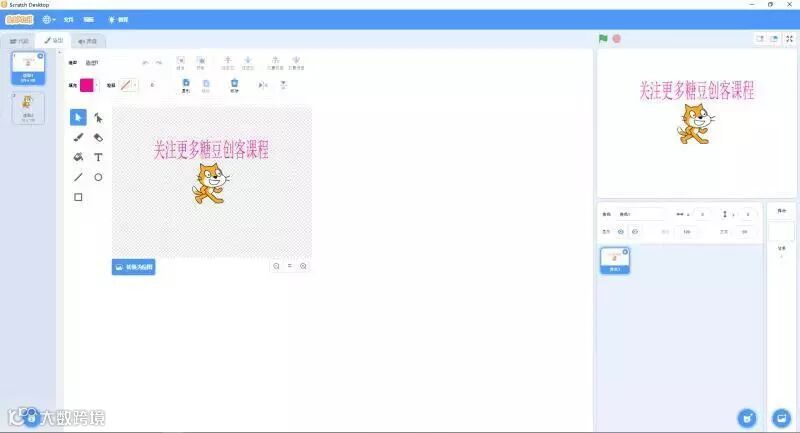Click the red stop button
The width and height of the screenshot is (800, 433).
[617, 39]
